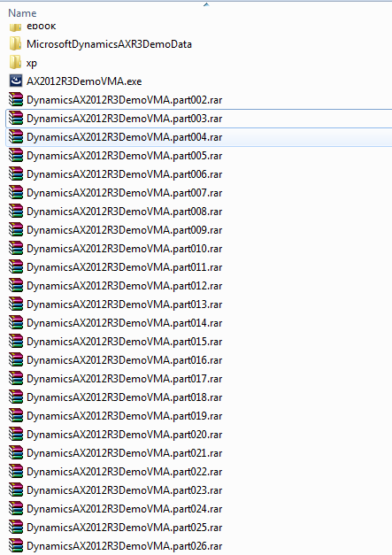This screenshot has height=555, width=392.
Task: Click the archive icon for part015.rar
Action: point(16,341)
